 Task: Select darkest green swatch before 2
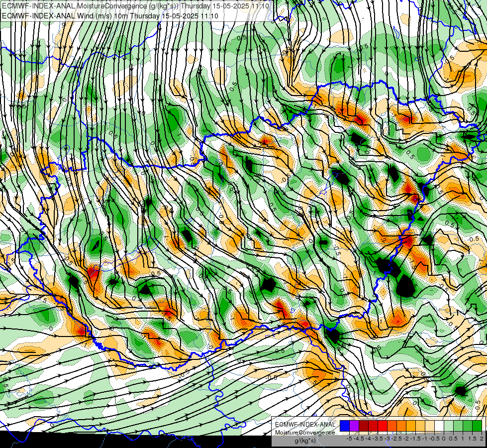478,426
